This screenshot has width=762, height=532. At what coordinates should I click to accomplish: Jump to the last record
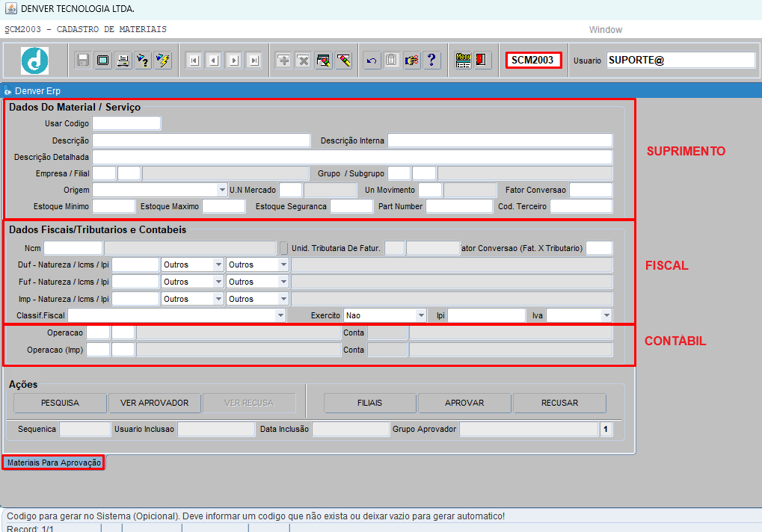coord(254,61)
